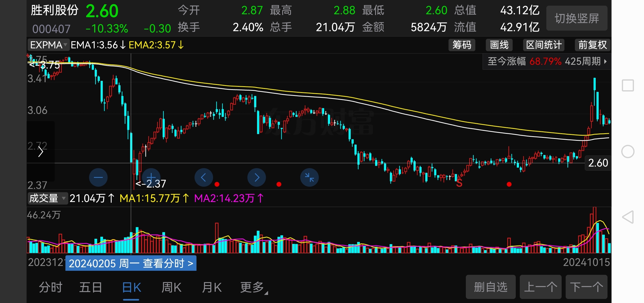Click 切换竖屏 portrait switch button

[577, 18]
